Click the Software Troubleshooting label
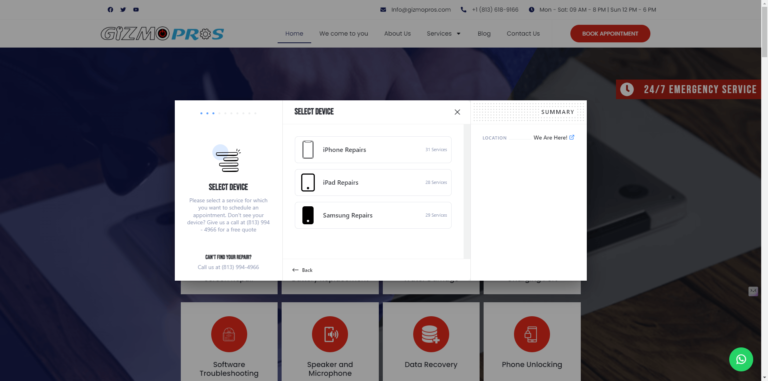 [x=229, y=369]
